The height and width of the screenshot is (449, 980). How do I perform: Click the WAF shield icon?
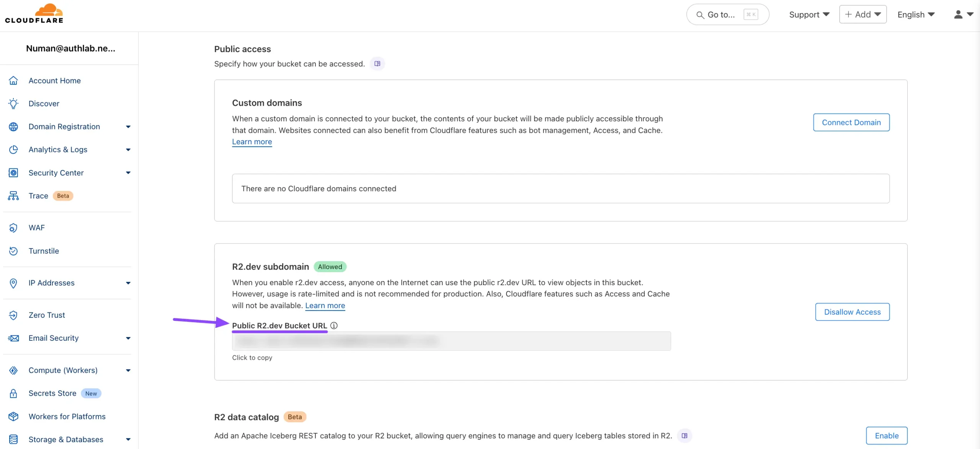pos(13,228)
